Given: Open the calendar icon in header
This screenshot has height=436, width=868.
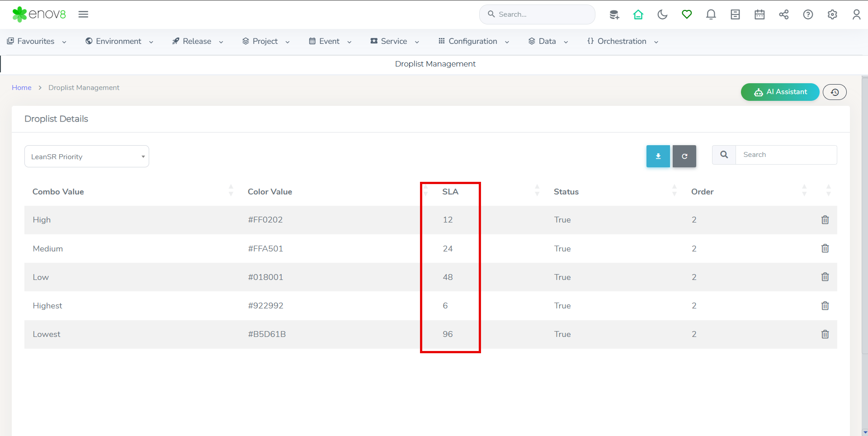Looking at the screenshot, I should pyautogui.click(x=759, y=14).
